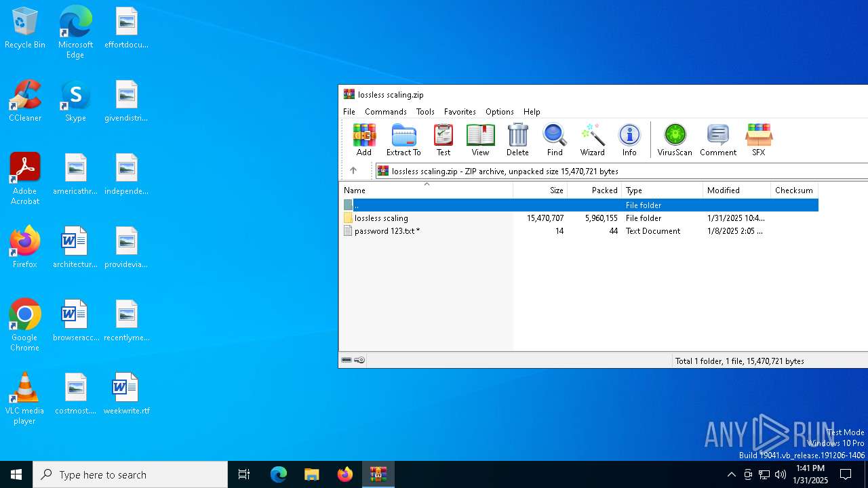Select recentlyme... desktop file

[126, 321]
